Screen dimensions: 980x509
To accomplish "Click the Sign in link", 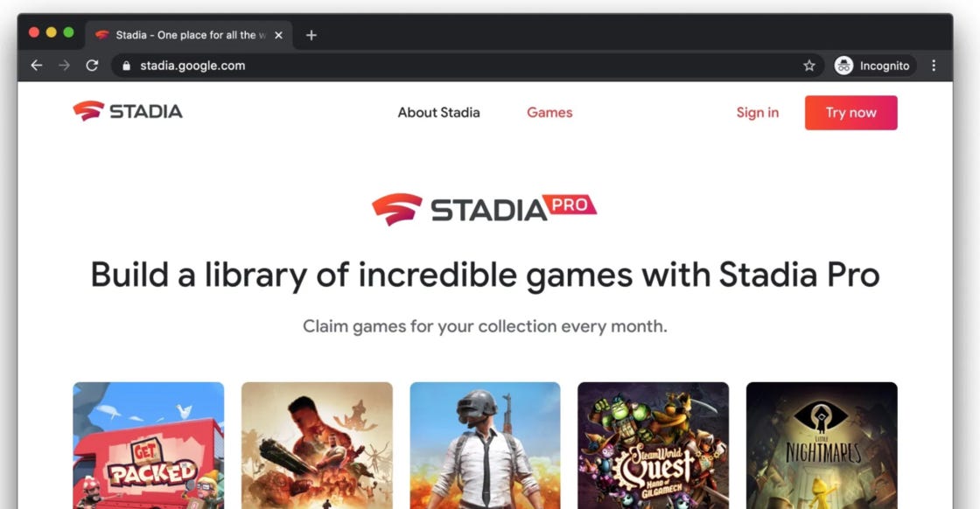I will click(x=758, y=113).
